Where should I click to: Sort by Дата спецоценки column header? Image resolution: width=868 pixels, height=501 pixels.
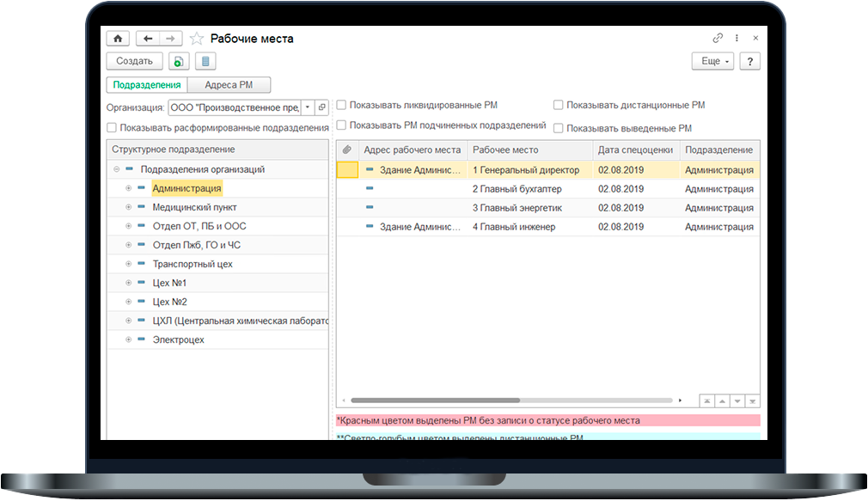click(x=635, y=150)
